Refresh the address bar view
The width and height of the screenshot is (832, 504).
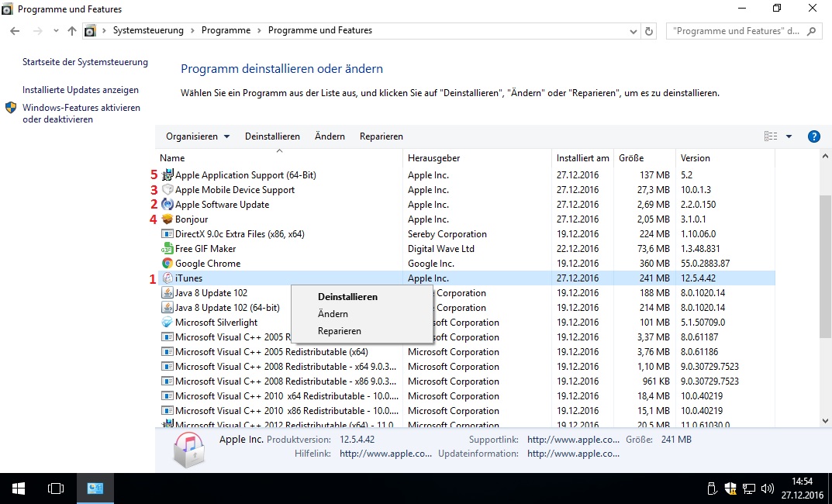pos(649,31)
